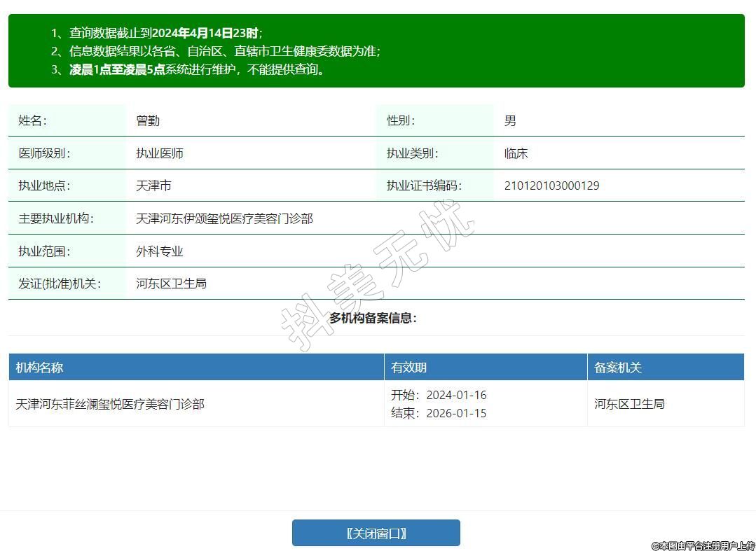Click the 天津河东菲丝澜玺悦医疗美容门诊部 table cell
756x551 pixels.
(x=110, y=404)
